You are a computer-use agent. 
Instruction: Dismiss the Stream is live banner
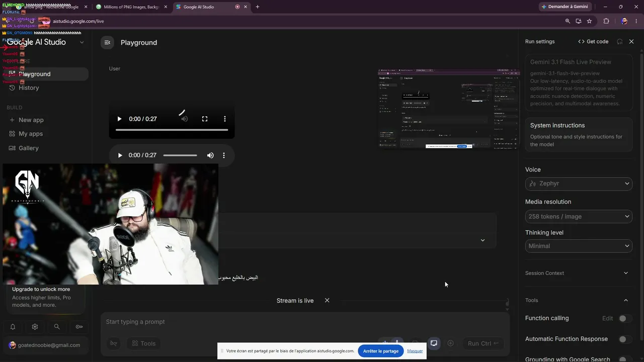point(327,301)
